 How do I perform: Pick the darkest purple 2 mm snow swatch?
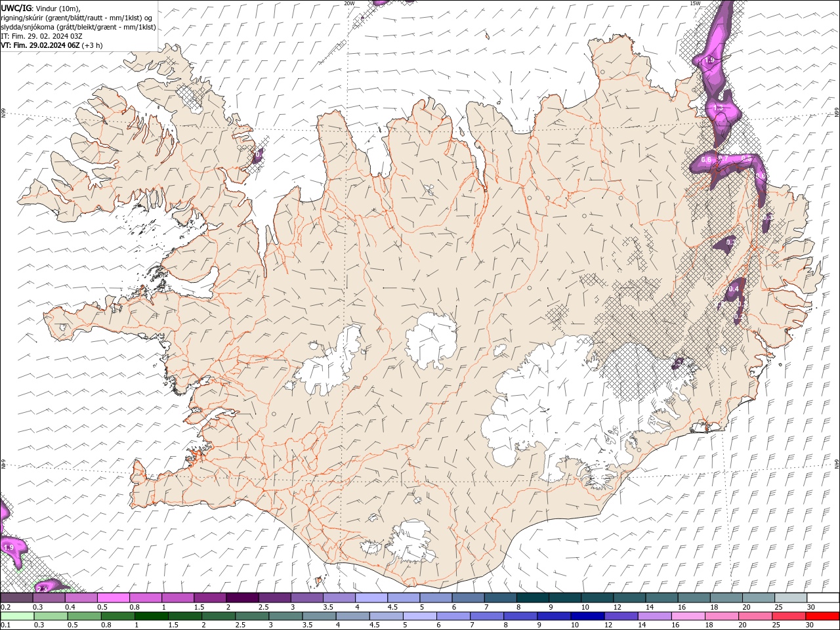coord(242,598)
